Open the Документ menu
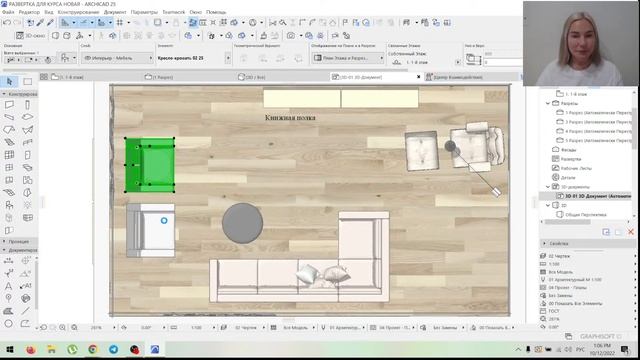The image size is (640, 360). click(x=115, y=12)
